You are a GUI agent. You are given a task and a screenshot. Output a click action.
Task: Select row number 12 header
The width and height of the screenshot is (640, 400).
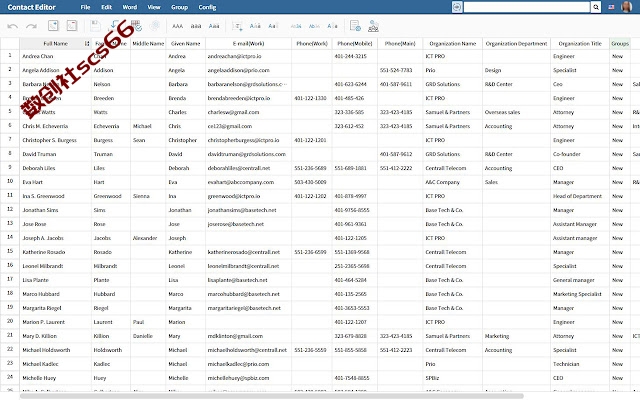10,209
